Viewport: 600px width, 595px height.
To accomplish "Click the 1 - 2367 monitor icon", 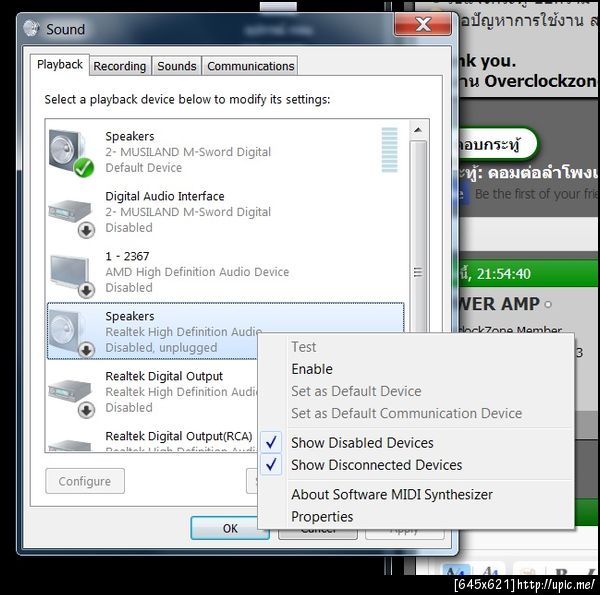I will [x=71, y=276].
